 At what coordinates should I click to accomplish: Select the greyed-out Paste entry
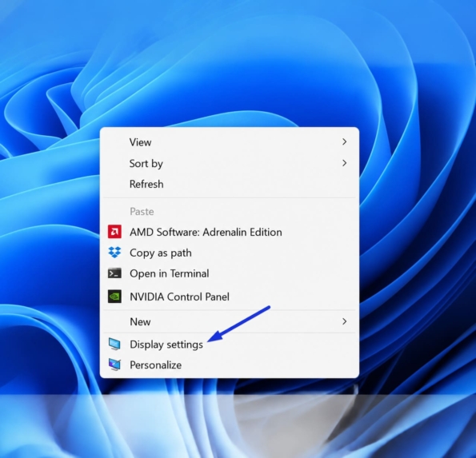(229, 211)
